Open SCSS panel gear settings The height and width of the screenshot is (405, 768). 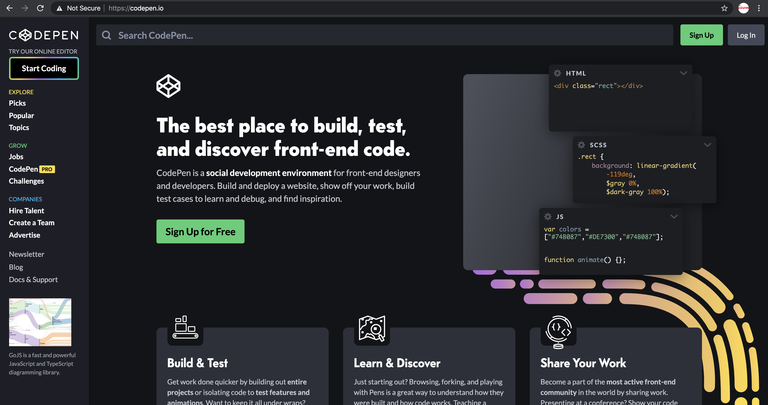[581, 144]
